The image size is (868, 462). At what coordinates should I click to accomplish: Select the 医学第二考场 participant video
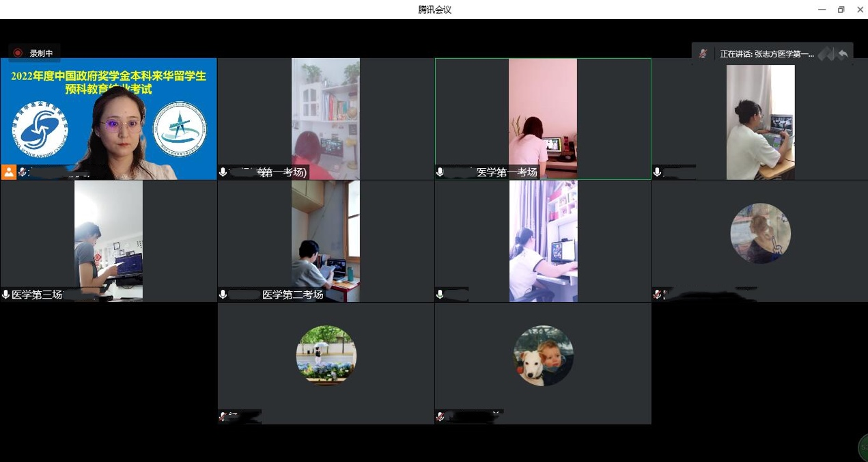[x=326, y=241]
